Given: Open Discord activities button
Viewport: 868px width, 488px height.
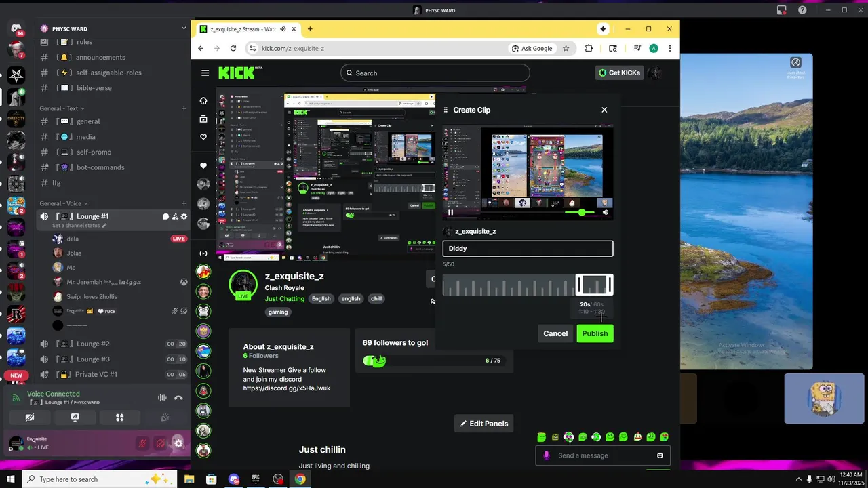Looking at the screenshot, I should (x=119, y=418).
